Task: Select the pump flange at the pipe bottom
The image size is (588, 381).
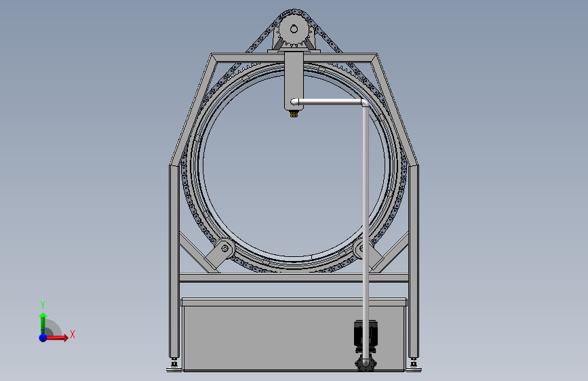Action: (366, 363)
